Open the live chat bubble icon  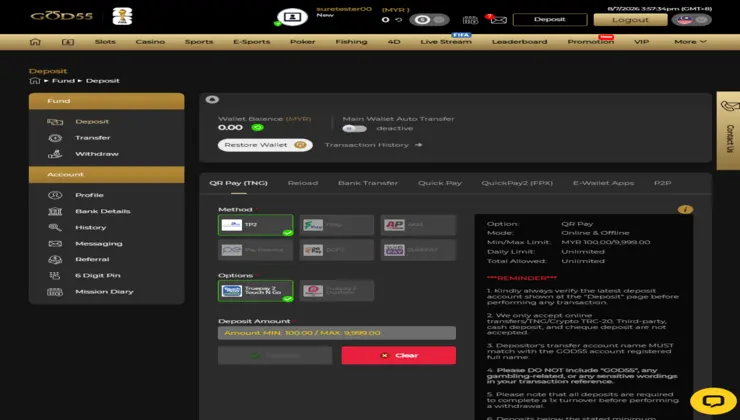pos(713,401)
